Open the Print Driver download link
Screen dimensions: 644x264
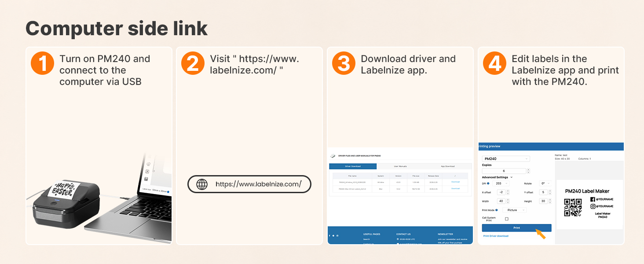point(496,236)
